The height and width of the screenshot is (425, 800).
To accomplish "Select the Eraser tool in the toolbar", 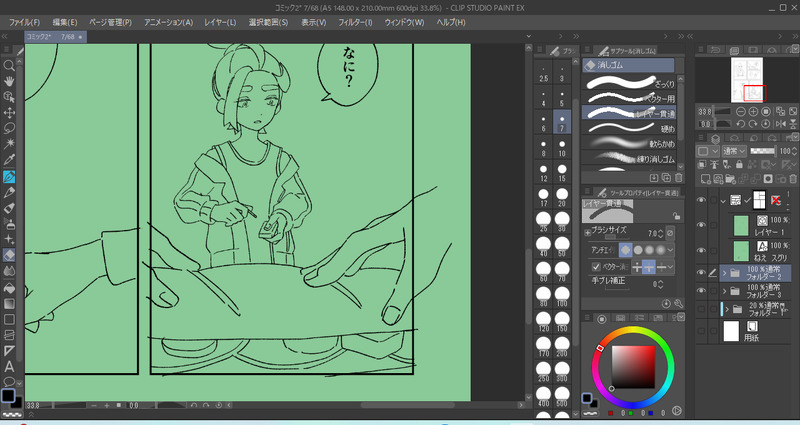I will [x=9, y=255].
